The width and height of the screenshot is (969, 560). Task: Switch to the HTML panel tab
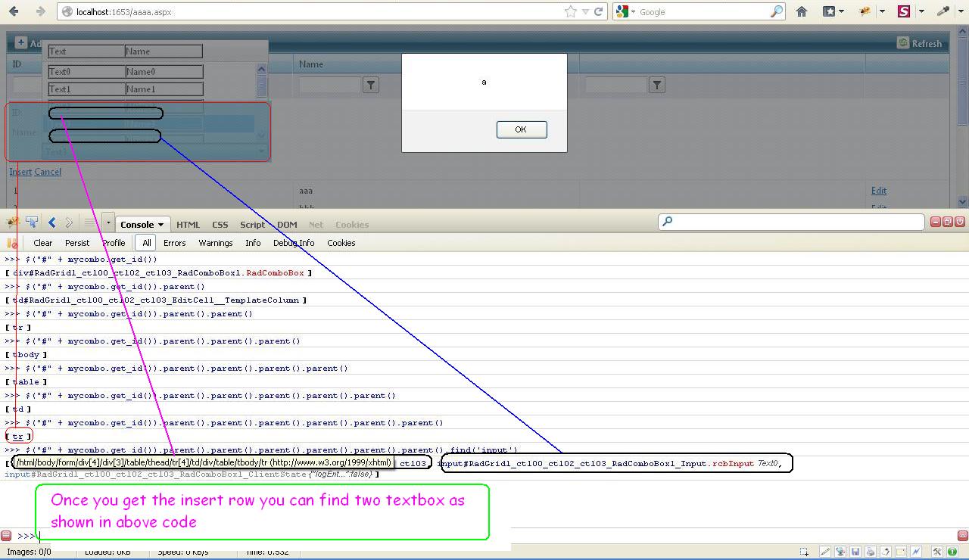(x=188, y=225)
